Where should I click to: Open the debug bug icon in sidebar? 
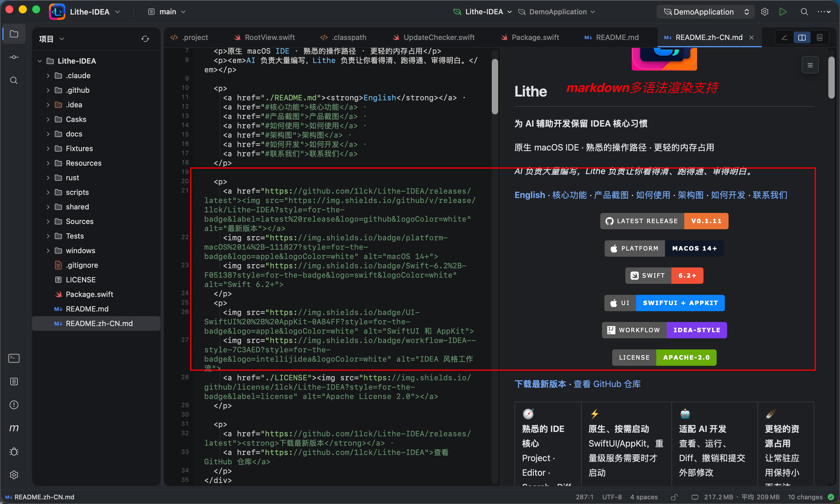[14, 452]
